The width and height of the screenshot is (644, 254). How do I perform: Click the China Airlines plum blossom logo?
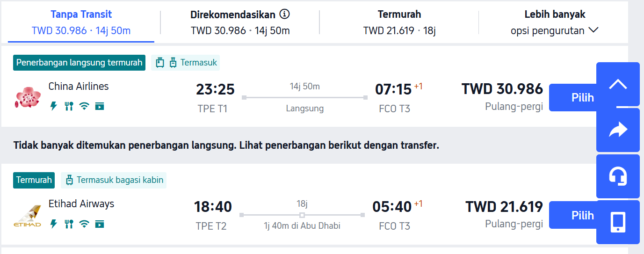[x=29, y=97]
